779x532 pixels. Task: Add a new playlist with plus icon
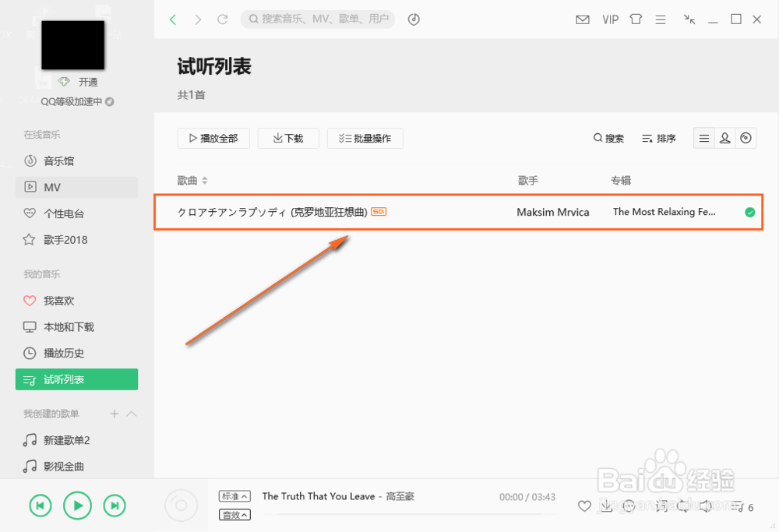(x=115, y=414)
